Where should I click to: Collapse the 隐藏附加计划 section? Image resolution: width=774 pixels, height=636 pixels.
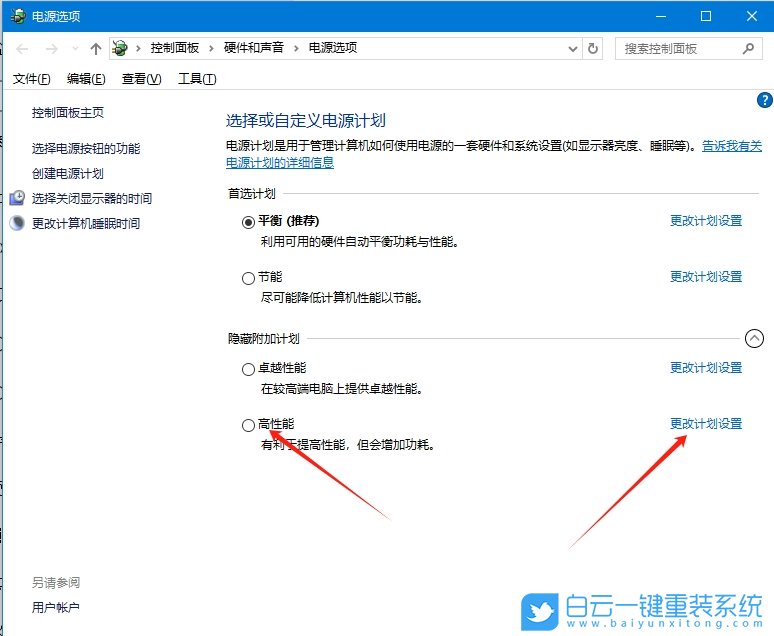point(754,338)
